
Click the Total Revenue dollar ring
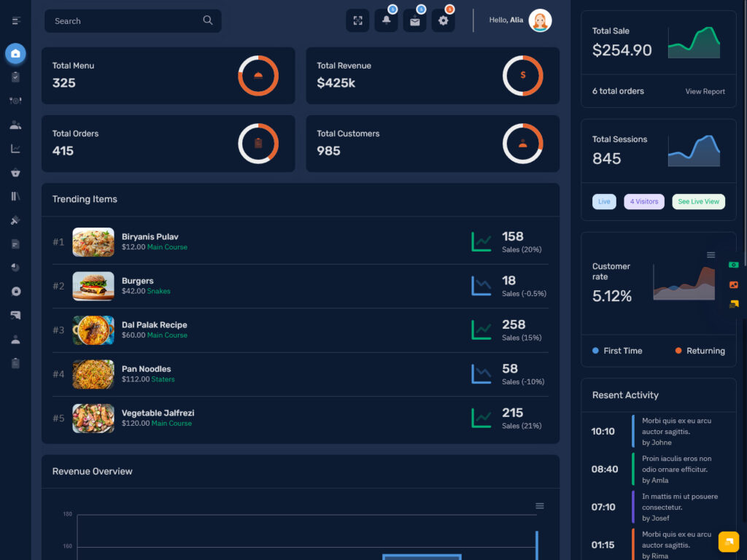[x=522, y=76]
